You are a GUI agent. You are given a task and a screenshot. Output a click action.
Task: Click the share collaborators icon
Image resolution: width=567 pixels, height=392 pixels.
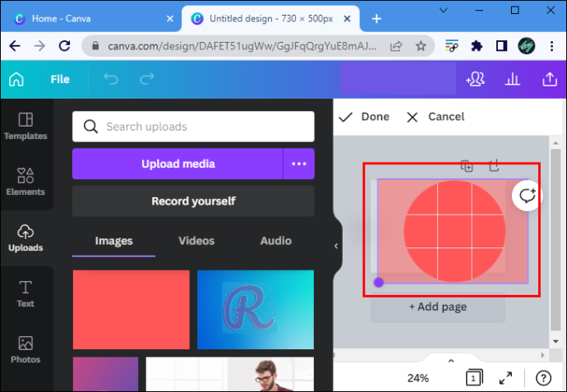pyautogui.click(x=475, y=79)
